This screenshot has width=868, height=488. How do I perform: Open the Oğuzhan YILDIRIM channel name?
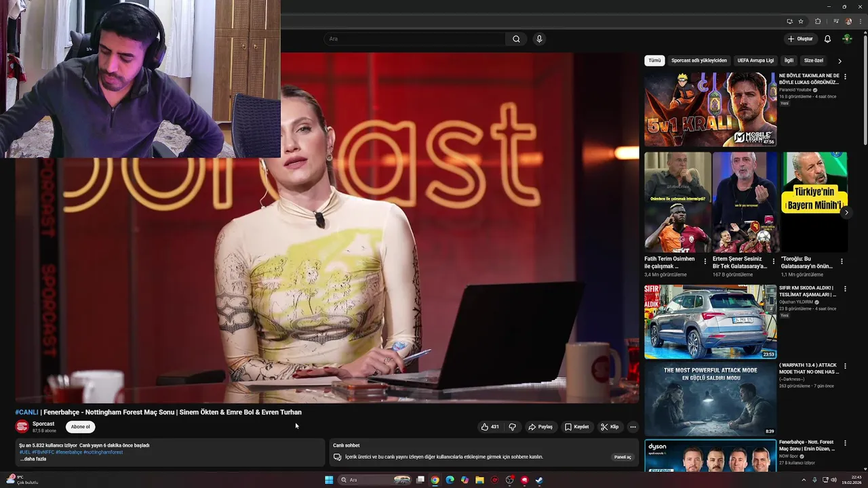796,302
